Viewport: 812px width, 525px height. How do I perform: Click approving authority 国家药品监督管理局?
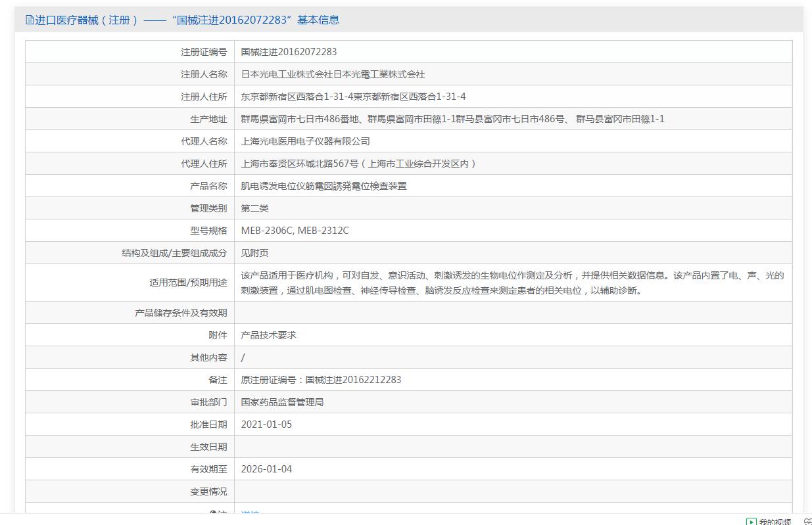[x=282, y=402]
